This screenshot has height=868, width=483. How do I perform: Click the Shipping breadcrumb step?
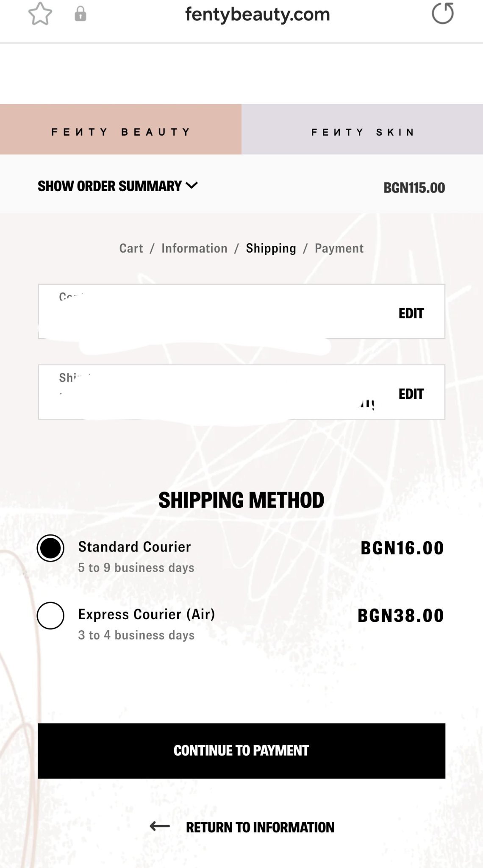pyautogui.click(x=271, y=248)
